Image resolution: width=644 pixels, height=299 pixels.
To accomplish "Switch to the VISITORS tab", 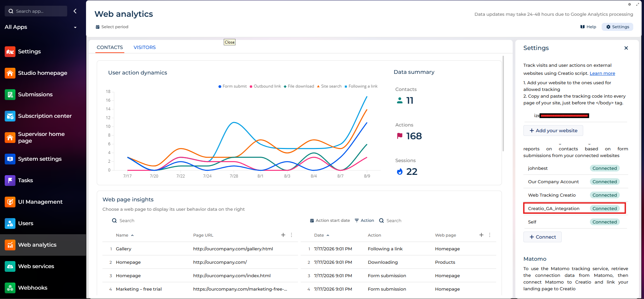I will tap(144, 47).
